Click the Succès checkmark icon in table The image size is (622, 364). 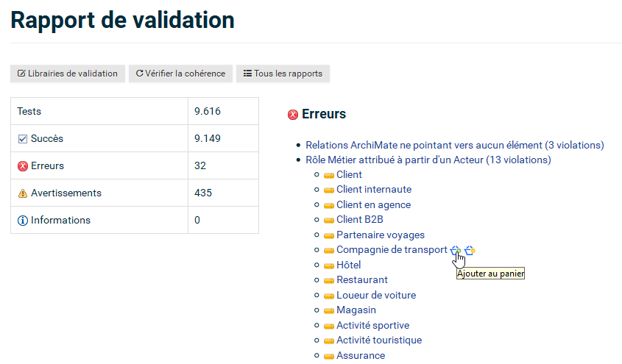point(22,139)
